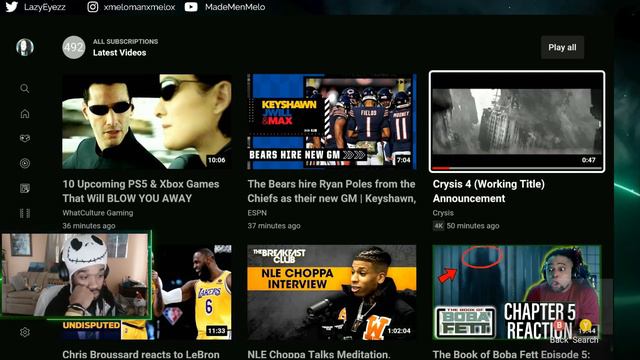This screenshot has height=360, width=640.
Task: Click title '10 Upcoming PS5 & Xbox Games'
Action: 141,191
